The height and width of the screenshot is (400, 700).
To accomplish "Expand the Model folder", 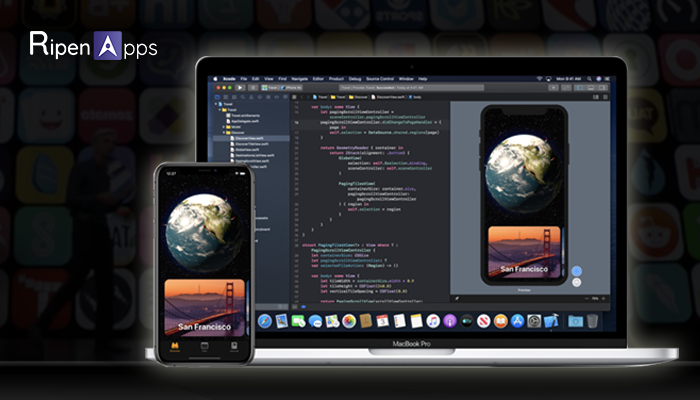I will [224, 127].
